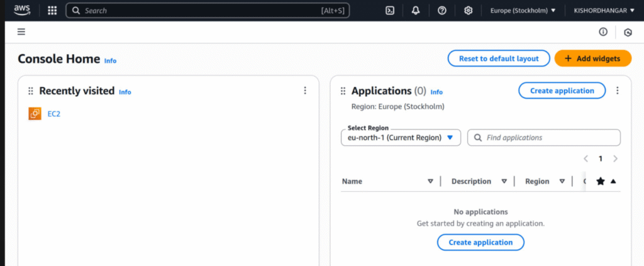The width and height of the screenshot is (644, 266).
Task: Grab the Recently visited widget drag handle
Action: [31, 91]
